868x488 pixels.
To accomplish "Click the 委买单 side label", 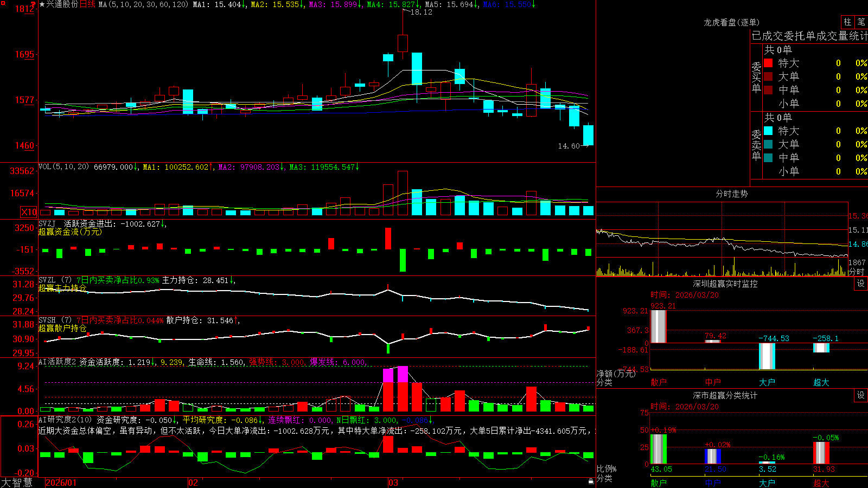I will tap(756, 78).
